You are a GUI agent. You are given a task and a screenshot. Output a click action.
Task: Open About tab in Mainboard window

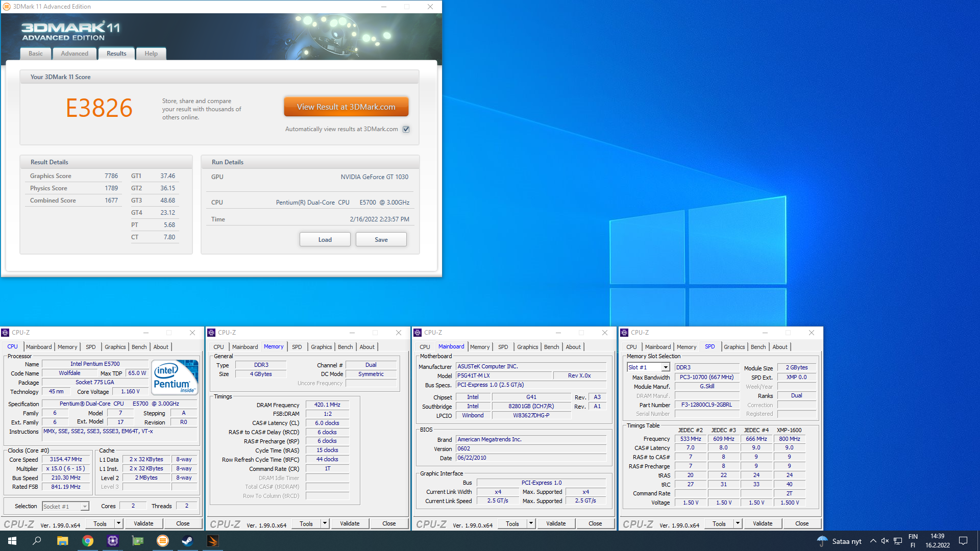click(x=573, y=347)
